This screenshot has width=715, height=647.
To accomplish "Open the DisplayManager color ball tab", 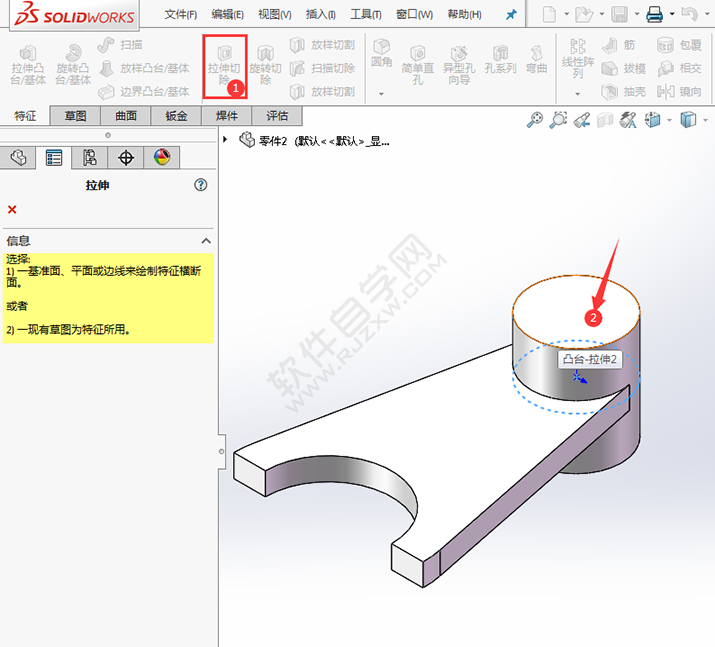I will click(x=162, y=158).
